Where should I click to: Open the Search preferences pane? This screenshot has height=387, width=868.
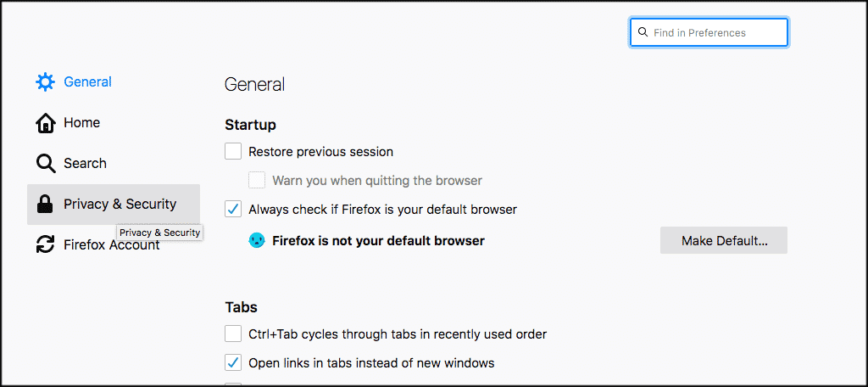point(85,164)
